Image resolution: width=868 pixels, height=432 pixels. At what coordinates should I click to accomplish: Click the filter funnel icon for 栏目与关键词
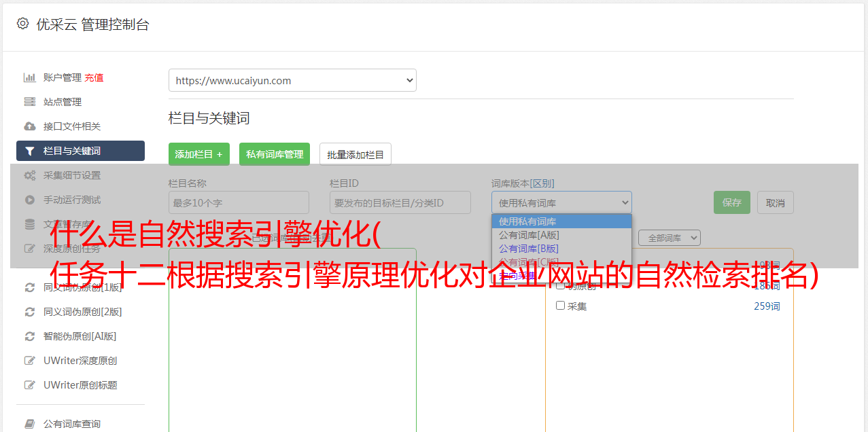30,151
